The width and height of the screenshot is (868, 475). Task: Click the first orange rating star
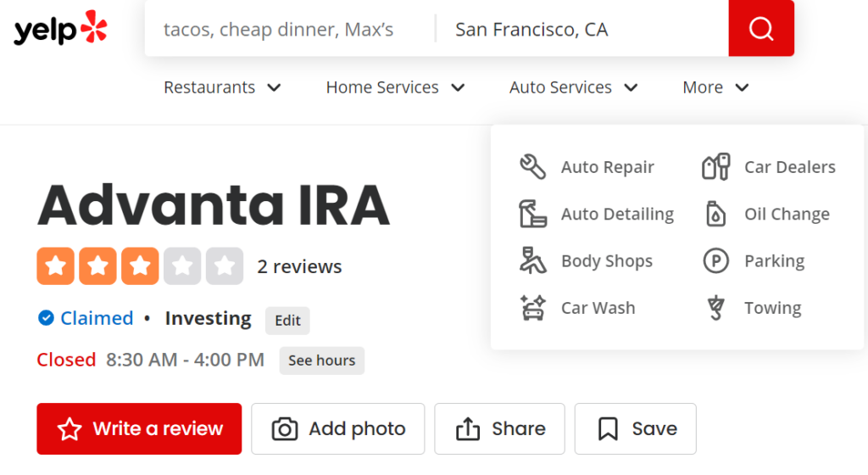pos(55,266)
